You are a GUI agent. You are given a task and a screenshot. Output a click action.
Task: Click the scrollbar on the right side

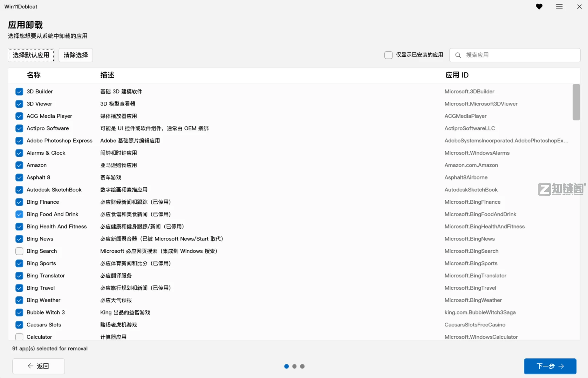point(576,102)
